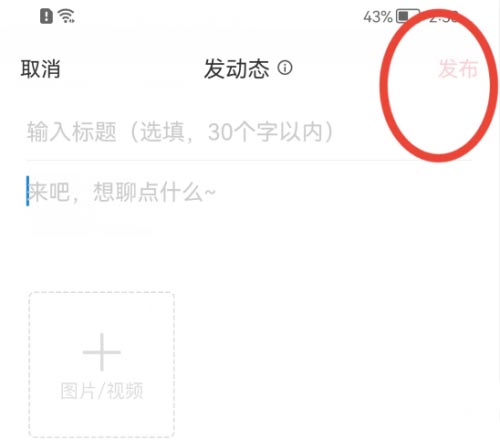Open the info icon beside 发动态

point(285,68)
